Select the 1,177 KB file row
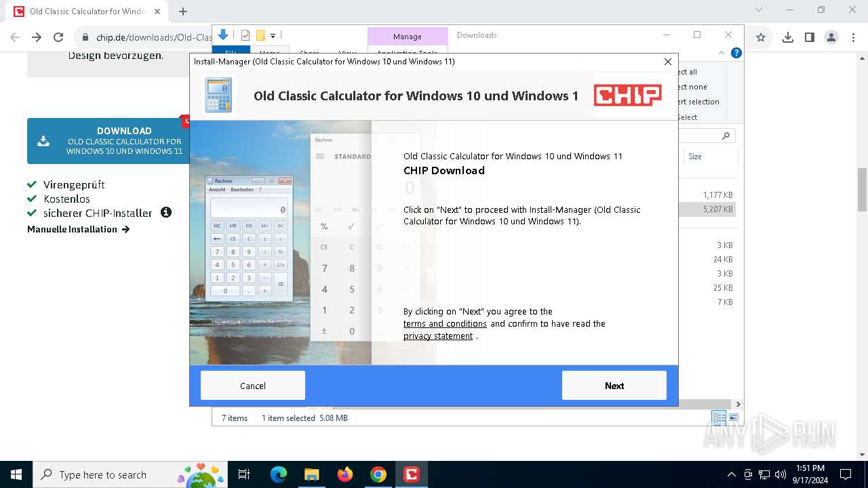This screenshot has width=868, height=488. [x=709, y=195]
